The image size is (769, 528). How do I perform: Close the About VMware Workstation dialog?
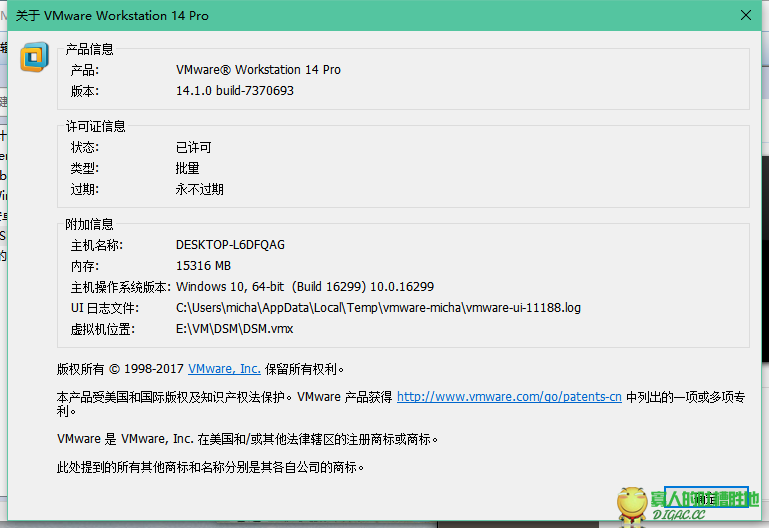click(x=745, y=15)
